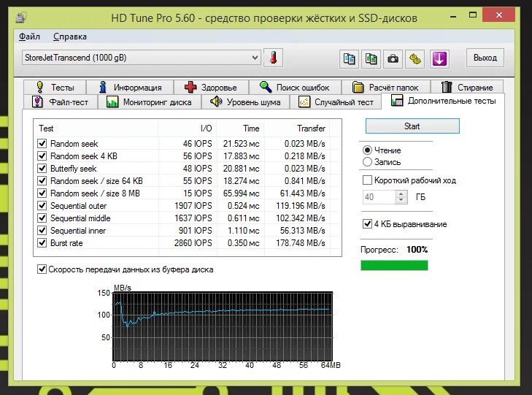Increase stroke size with up spinner arrow

[401, 193]
